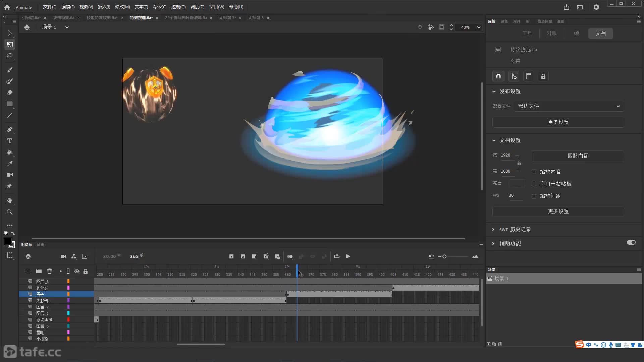The width and height of the screenshot is (644, 362).
Task: Select the Asset Warp pin tool
Action: (9, 186)
